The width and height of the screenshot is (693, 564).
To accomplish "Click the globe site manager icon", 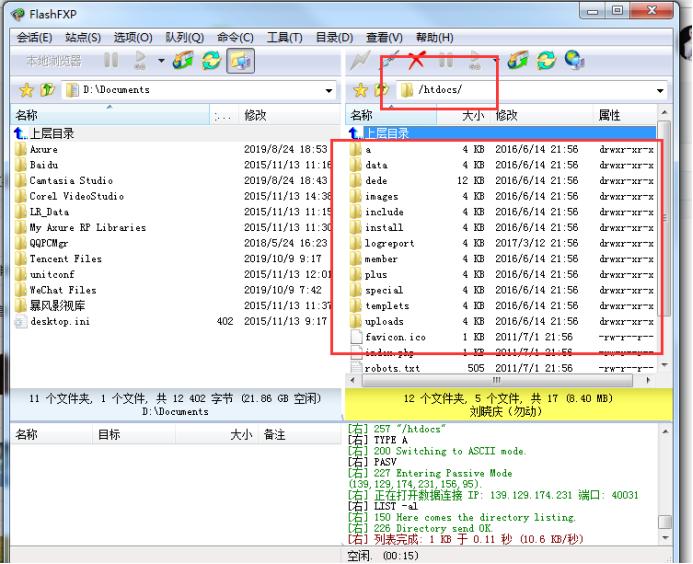I will 575,60.
